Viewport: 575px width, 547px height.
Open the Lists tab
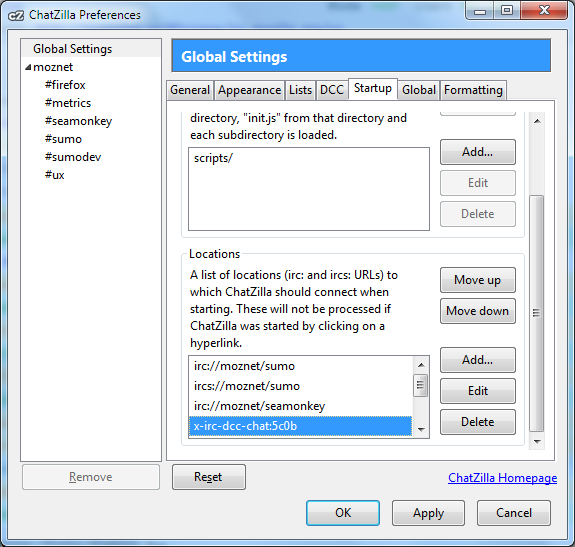(x=300, y=90)
